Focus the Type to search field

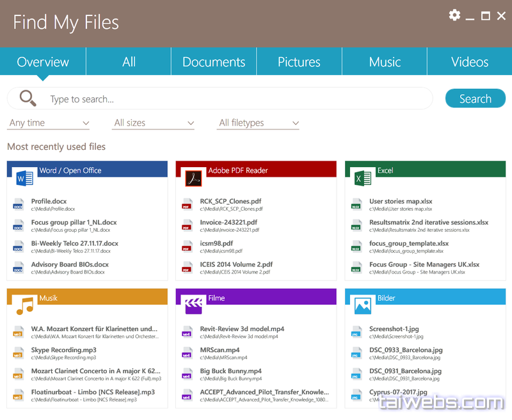pyautogui.click(x=237, y=99)
